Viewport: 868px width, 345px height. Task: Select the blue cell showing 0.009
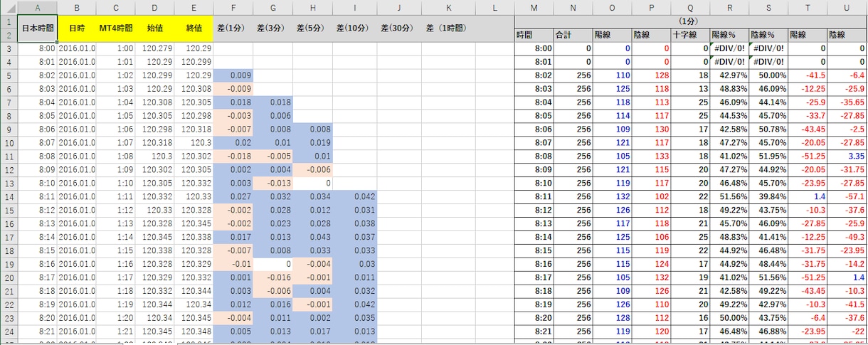pos(233,76)
